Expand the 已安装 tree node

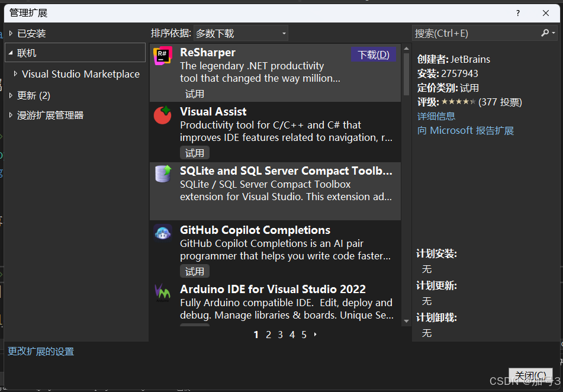click(x=11, y=33)
